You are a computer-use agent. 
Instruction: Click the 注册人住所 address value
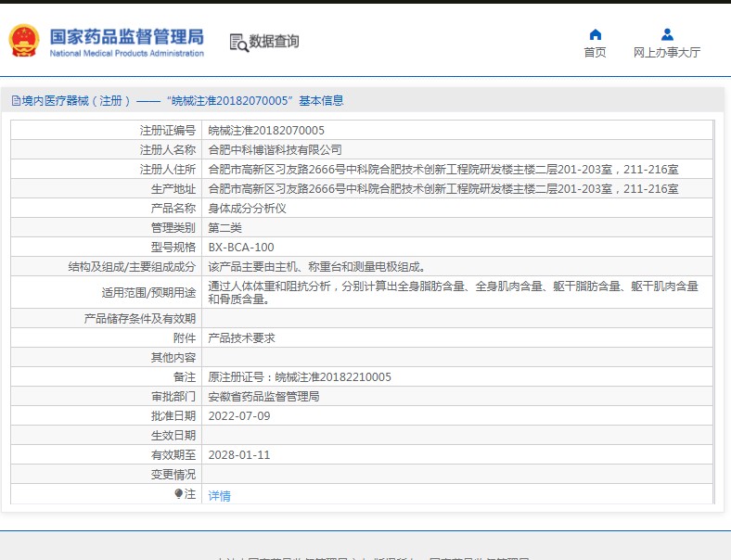coord(443,170)
